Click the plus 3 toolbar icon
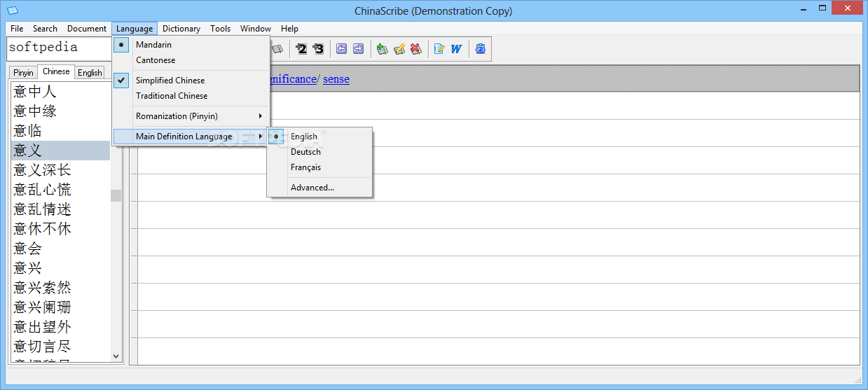Screen dimensions: 868x390 [x=319, y=49]
